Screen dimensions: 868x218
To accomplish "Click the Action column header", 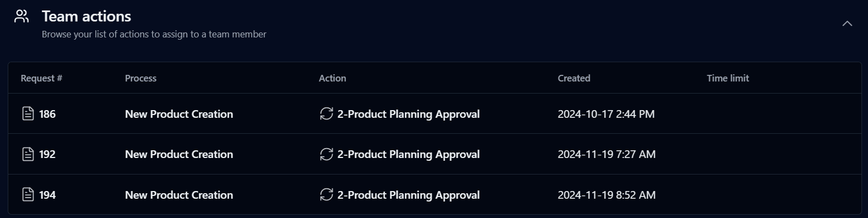I will pos(333,78).
